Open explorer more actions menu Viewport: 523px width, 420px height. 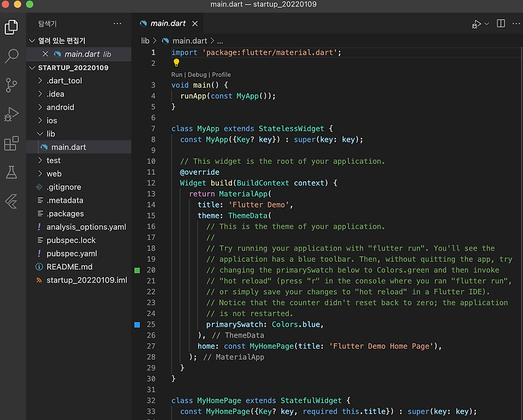click(x=117, y=24)
